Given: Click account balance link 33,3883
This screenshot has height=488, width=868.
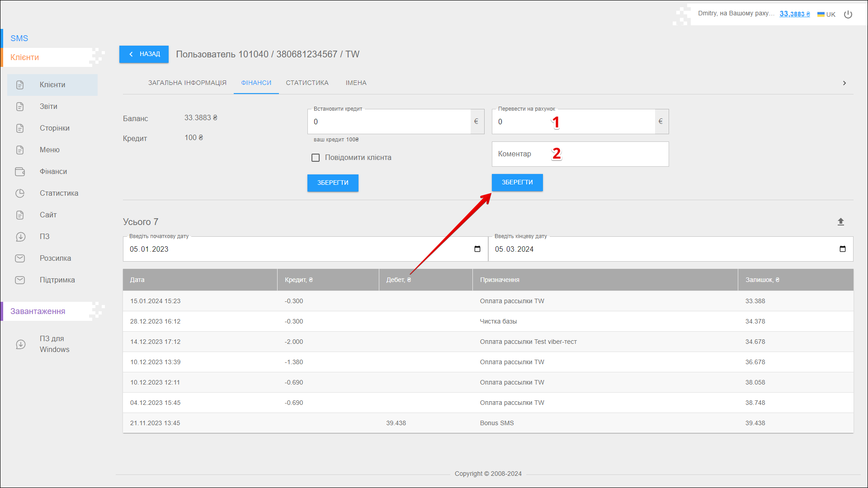Looking at the screenshot, I should click(x=794, y=14).
